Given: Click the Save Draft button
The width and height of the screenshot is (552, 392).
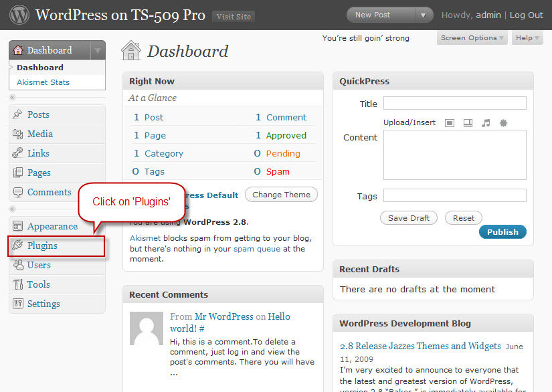Looking at the screenshot, I should 408,218.
